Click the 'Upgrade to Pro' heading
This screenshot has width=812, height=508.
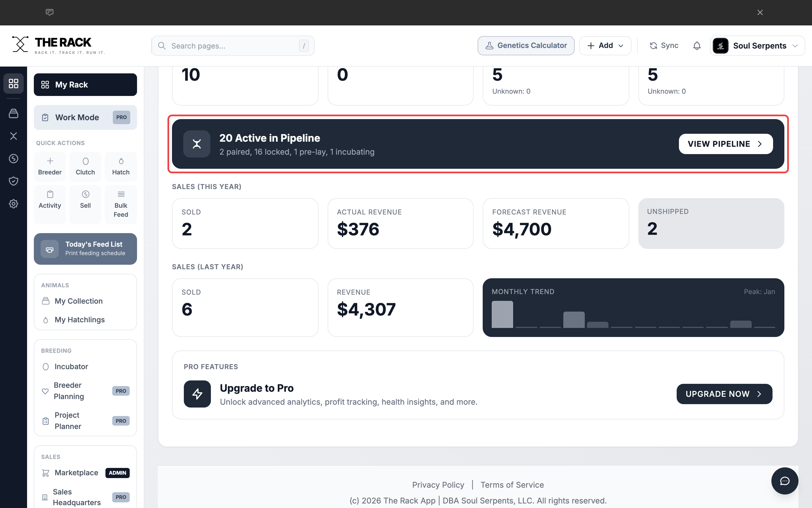[257, 388]
